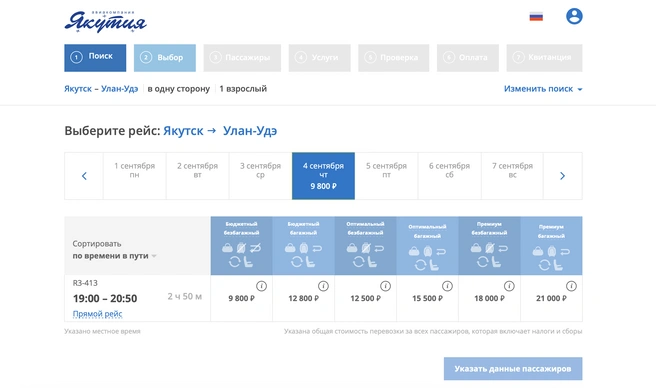The width and height of the screenshot is (656, 388).
Task: Click the Оптимальный безбагажный header label
Action: [x=365, y=228]
